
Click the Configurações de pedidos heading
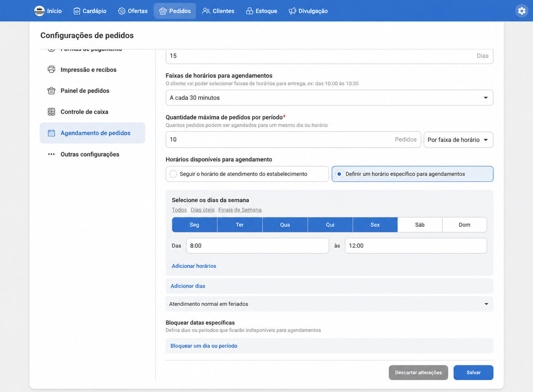(87, 35)
